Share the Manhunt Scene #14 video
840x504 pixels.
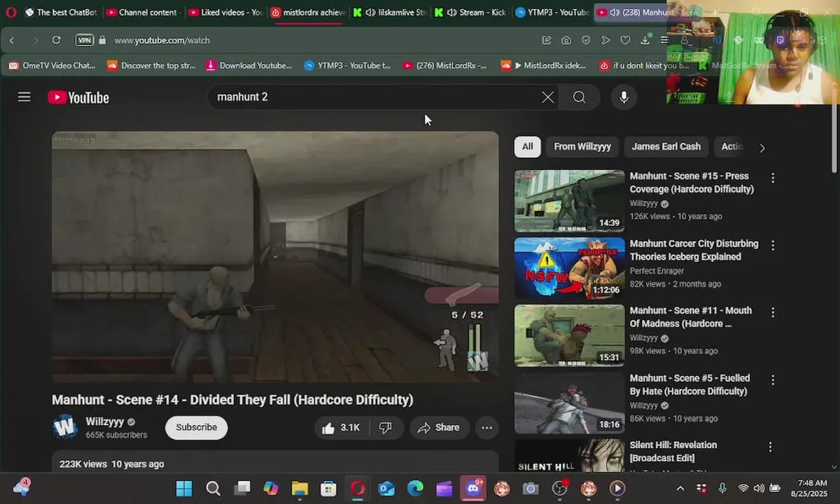pos(439,428)
